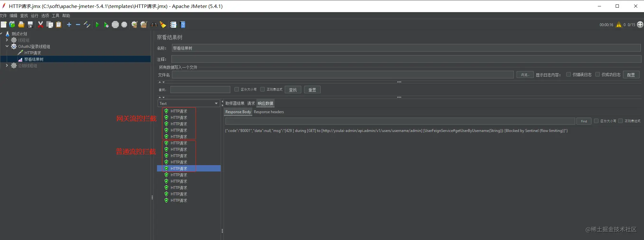
Task: Select the last HTTP请求 result entry
Action: [179, 200]
